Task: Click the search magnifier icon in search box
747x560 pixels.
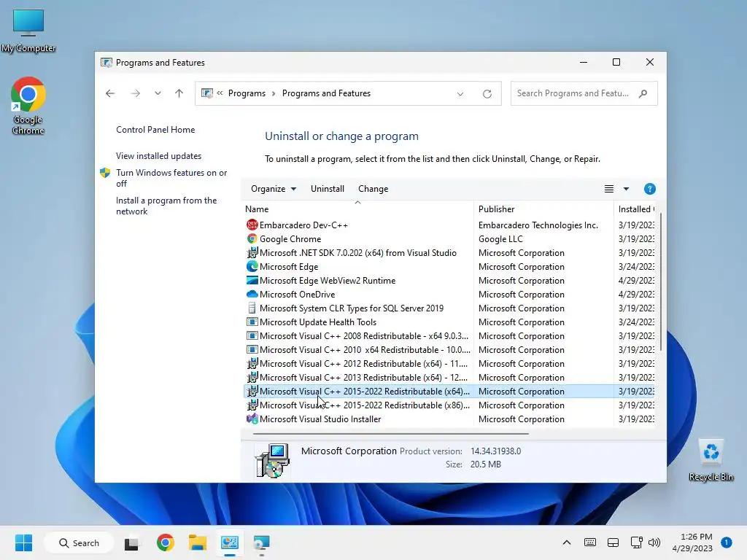Action: pos(643,93)
